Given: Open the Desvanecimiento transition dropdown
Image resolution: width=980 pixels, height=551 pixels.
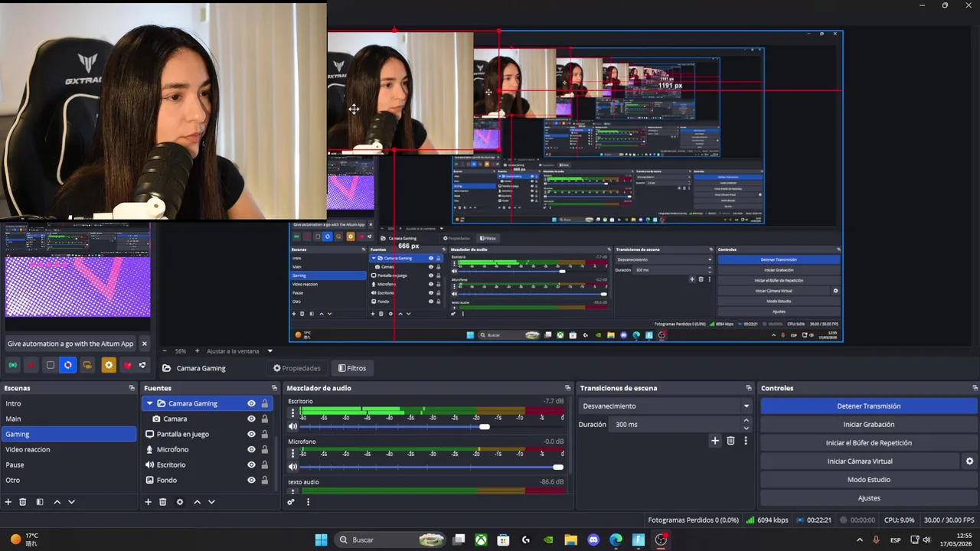Looking at the screenshot, I should point(666,406).
